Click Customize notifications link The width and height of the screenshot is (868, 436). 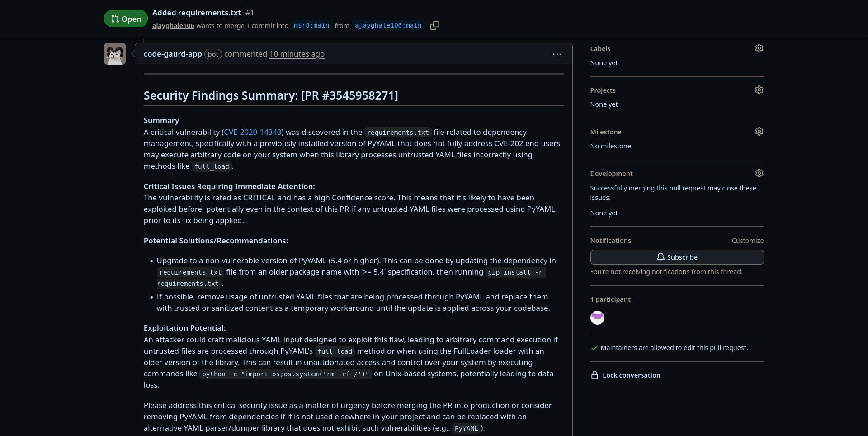[x=747, y=241]
